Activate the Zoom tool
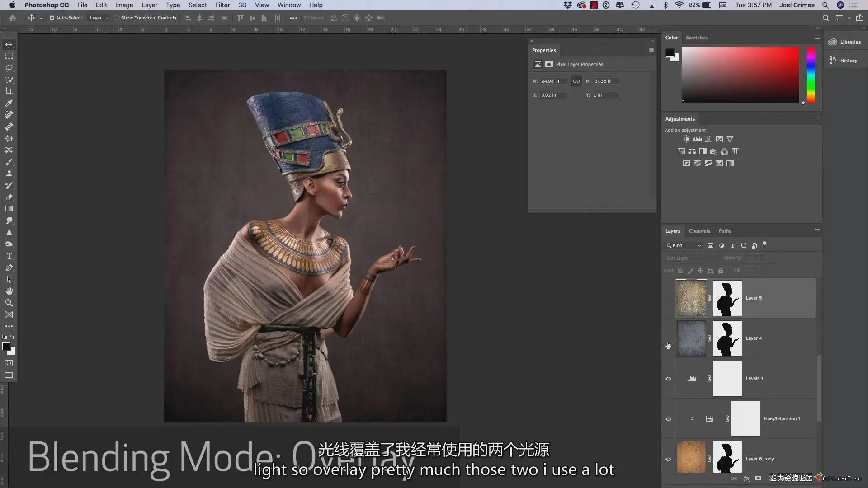Viewport: 868px width, 488px height. pos(9,303)
